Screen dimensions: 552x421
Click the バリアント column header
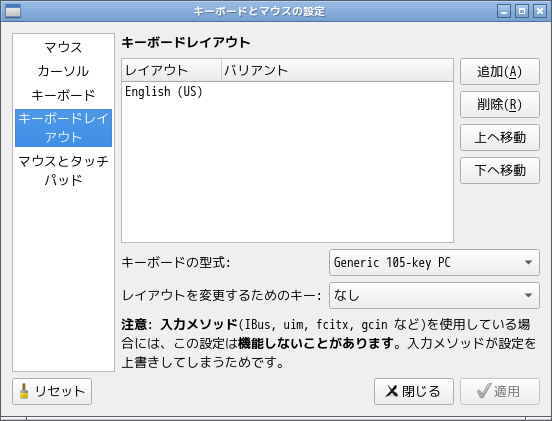(337, 70)
